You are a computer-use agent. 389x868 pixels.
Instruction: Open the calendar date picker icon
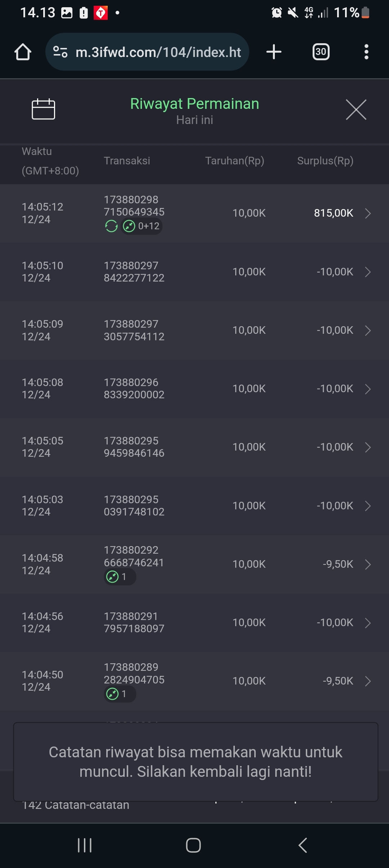pos(43,109)
